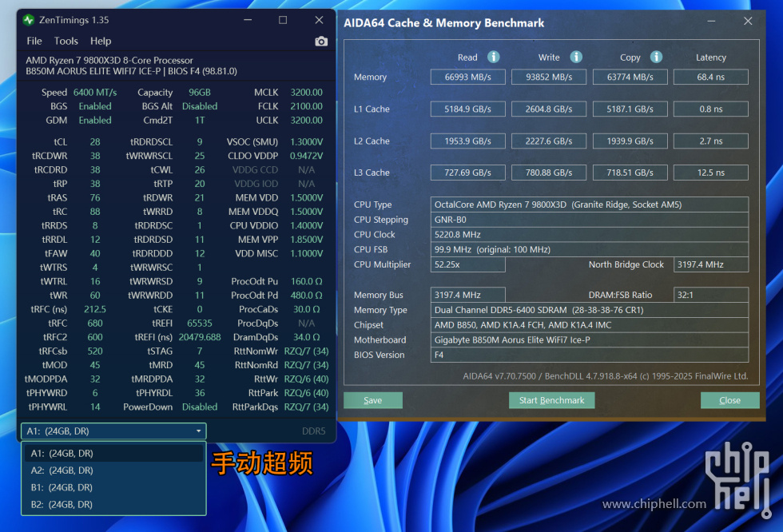Click AMD Ryzen 7 9800X3D processor name

tap(109, 61)
